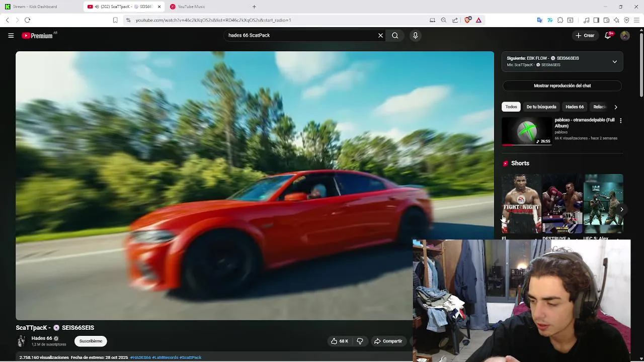Open the media control music-note icon
Image resolution: width=644 pixels, height=362 pixels.
click(x=586, y=20)
